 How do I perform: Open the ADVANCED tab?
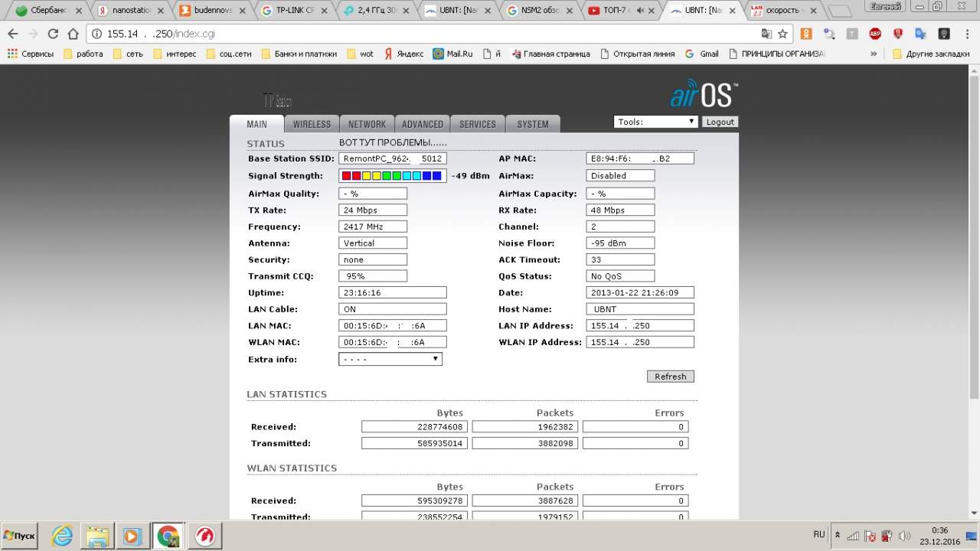coord(422,124)
